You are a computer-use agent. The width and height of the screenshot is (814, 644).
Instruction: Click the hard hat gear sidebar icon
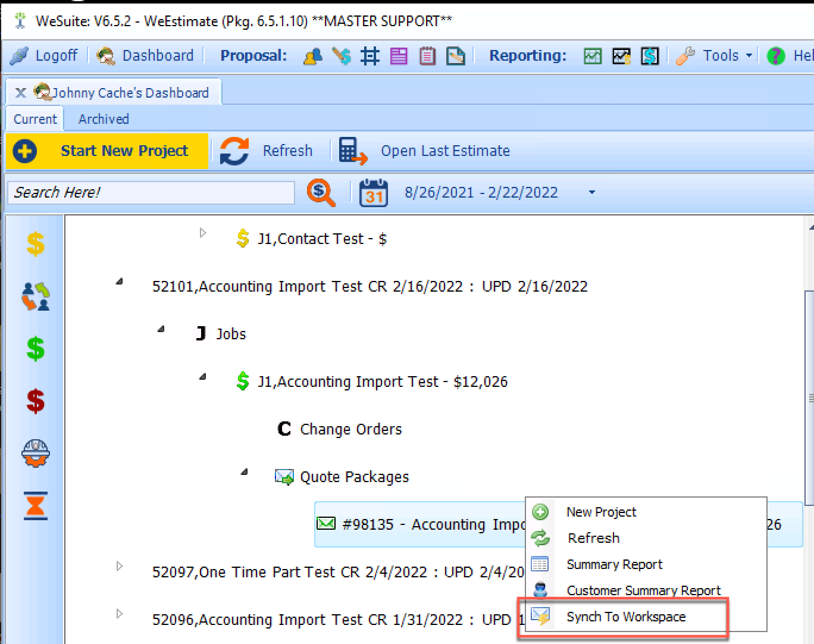point(36,454)
